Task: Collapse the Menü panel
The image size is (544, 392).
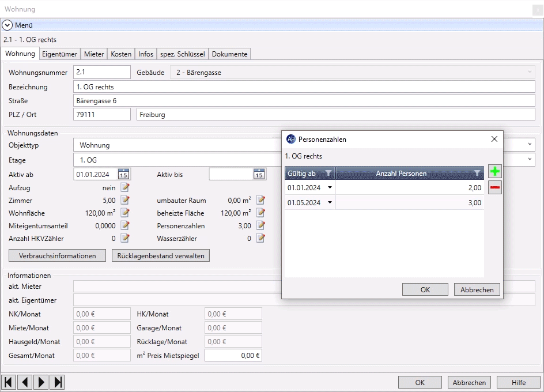Action: tap(7, 25)
